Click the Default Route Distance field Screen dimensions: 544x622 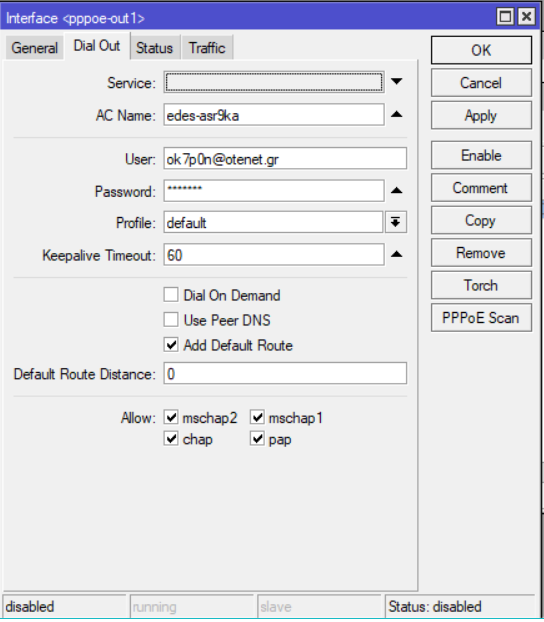point(285,373)
